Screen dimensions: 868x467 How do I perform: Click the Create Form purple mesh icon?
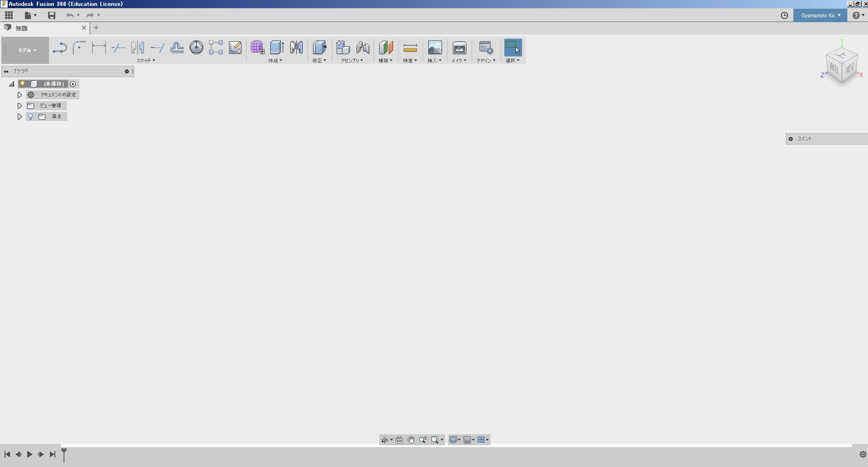point(257,47)
